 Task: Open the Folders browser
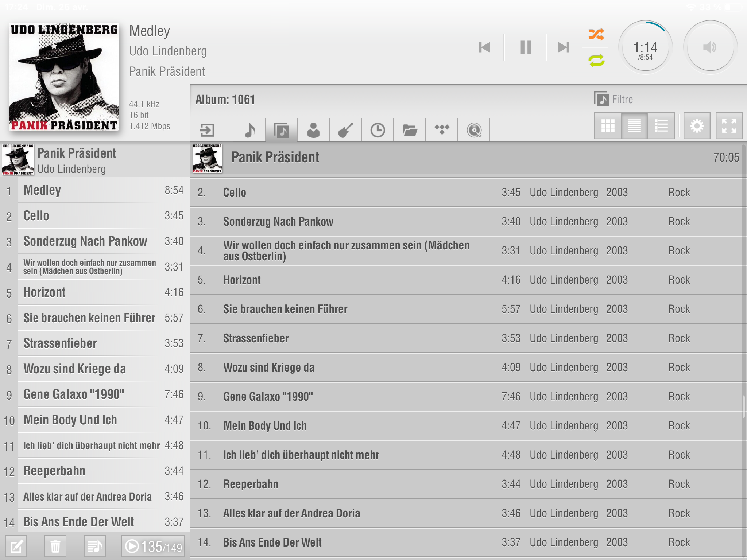coord(410,130)
